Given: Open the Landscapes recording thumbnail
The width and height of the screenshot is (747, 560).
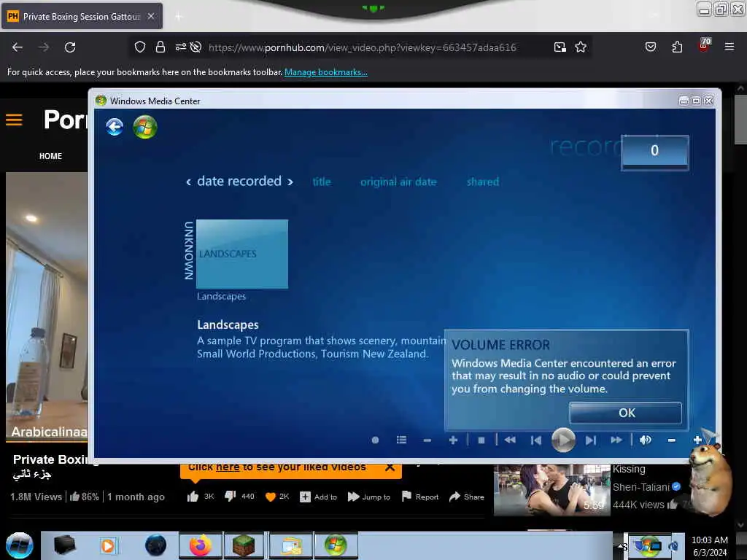Looking at the screenshot, I should (x=242, y=254).
